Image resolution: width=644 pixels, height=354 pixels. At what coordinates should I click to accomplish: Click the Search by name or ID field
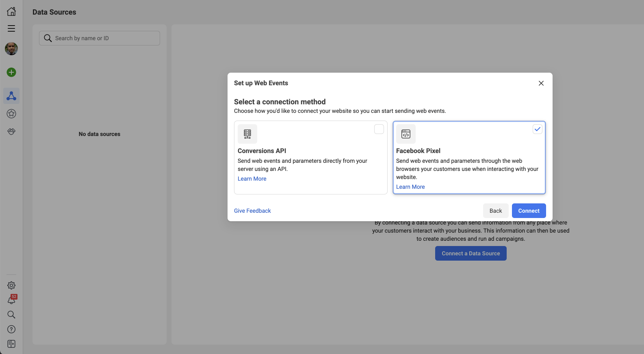pyautogui.click(x=100, y=38)
